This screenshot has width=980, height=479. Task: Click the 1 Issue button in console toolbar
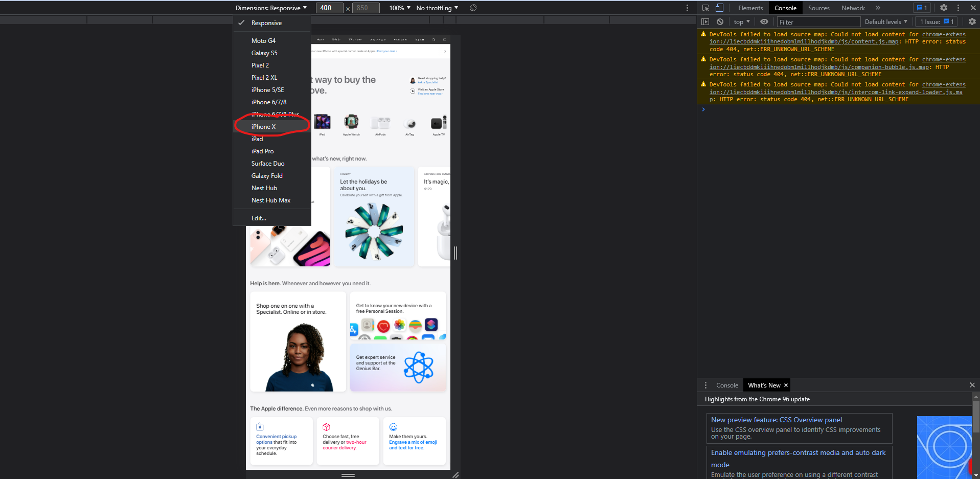[x=937, y=22]
